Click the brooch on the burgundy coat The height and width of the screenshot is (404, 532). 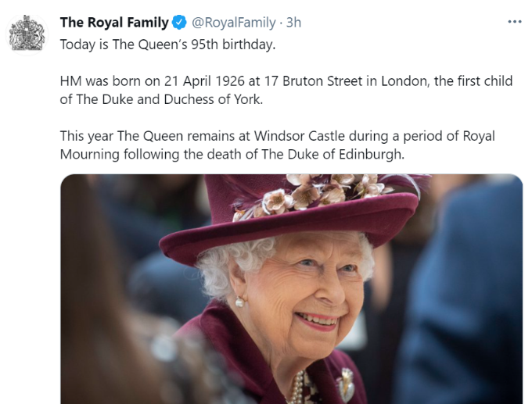(x=345, y=384)
